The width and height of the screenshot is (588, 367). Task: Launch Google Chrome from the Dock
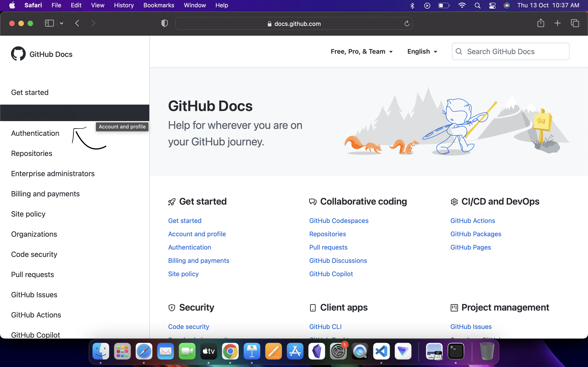pos(230,351)
